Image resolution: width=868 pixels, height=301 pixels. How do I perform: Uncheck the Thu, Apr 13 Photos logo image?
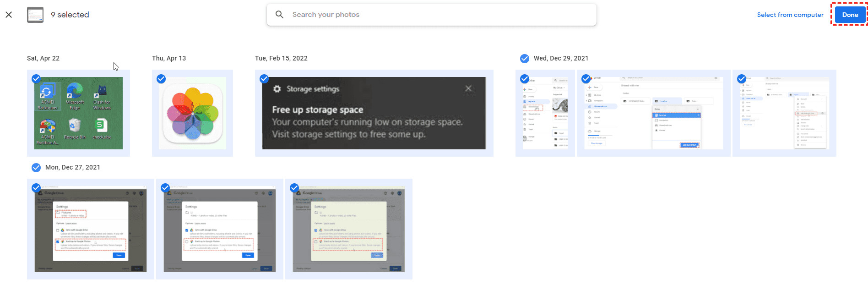point(161,79)
